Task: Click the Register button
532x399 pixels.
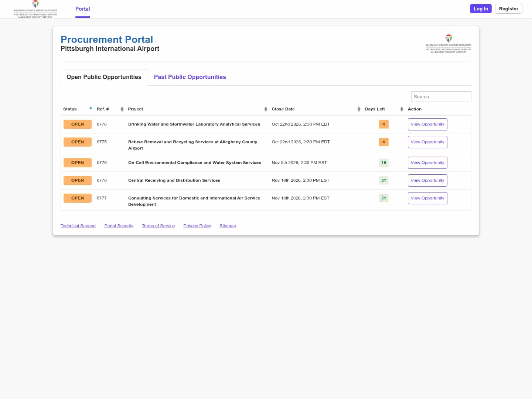Action: 508,9
